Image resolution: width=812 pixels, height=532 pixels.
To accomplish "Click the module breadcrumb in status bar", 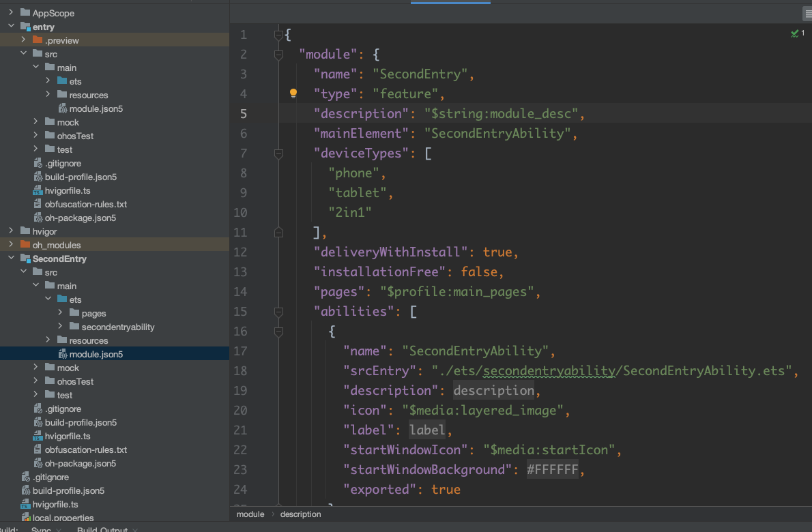I will 250,514.
